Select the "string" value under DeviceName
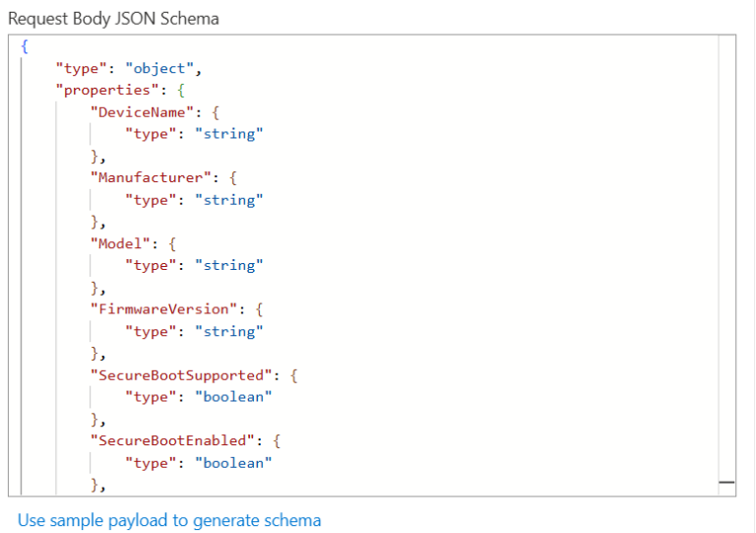Viewport: 756px width, 533px height. (x=229, y=134)
